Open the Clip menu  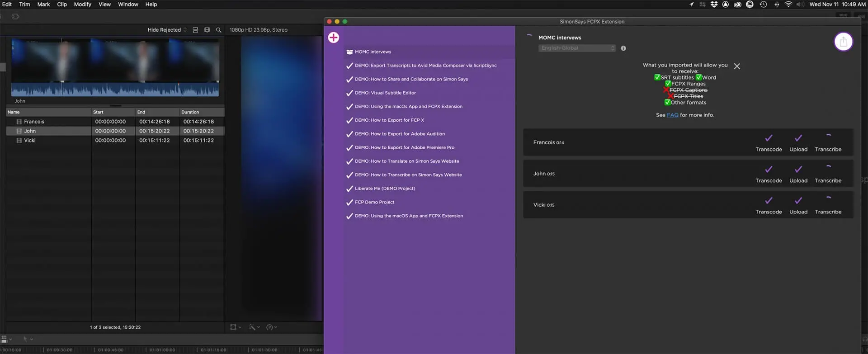click(62, 5)
